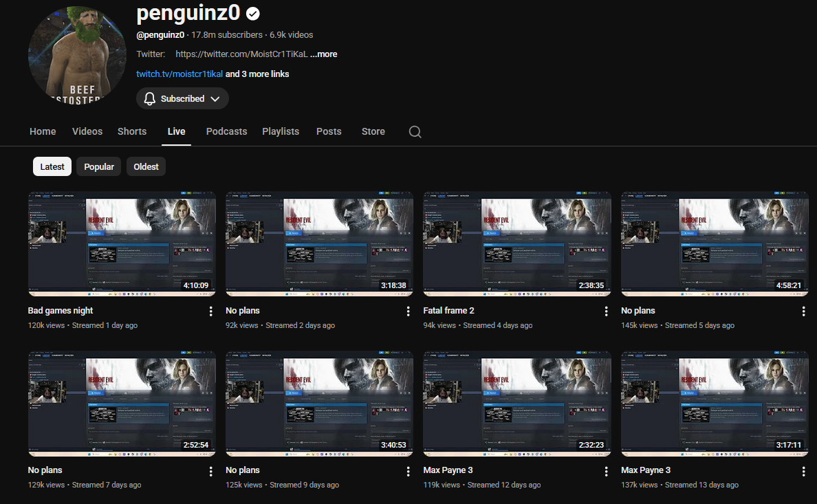Play the 3:17:11 stream thumbnail

[715, 404]
